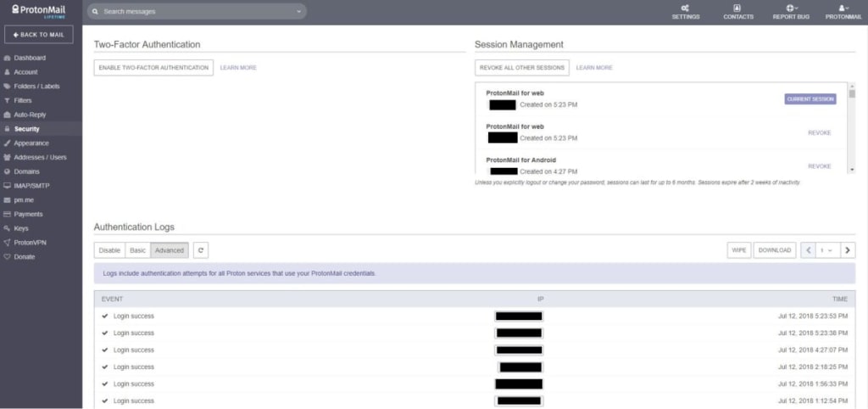The width and height of the screenshot is (868, 409).
Task: Click the EVENT column header
Action: click(x=112, y=300)
